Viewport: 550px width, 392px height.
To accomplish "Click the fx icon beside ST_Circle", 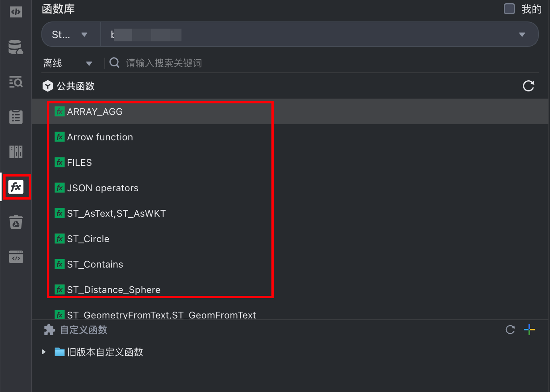I will (x=60, y=239).
